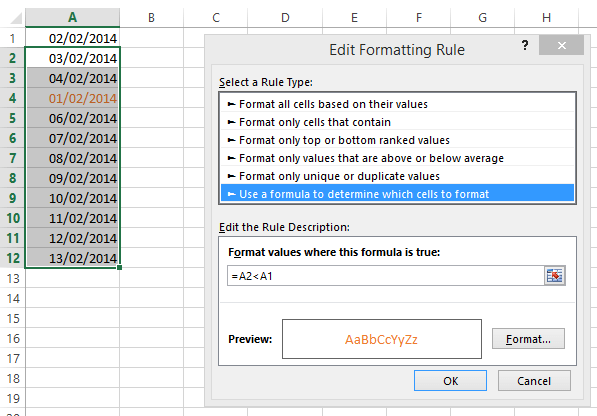The height and width of the screenshot is (416, 597).
Task: Select row 17 header
Action: coord(13,359)
